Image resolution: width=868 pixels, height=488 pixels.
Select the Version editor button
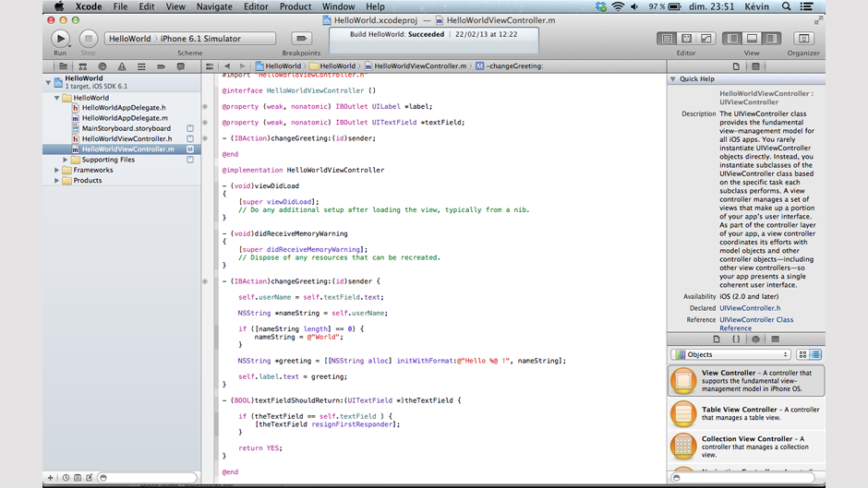click(x=705, y=38)
